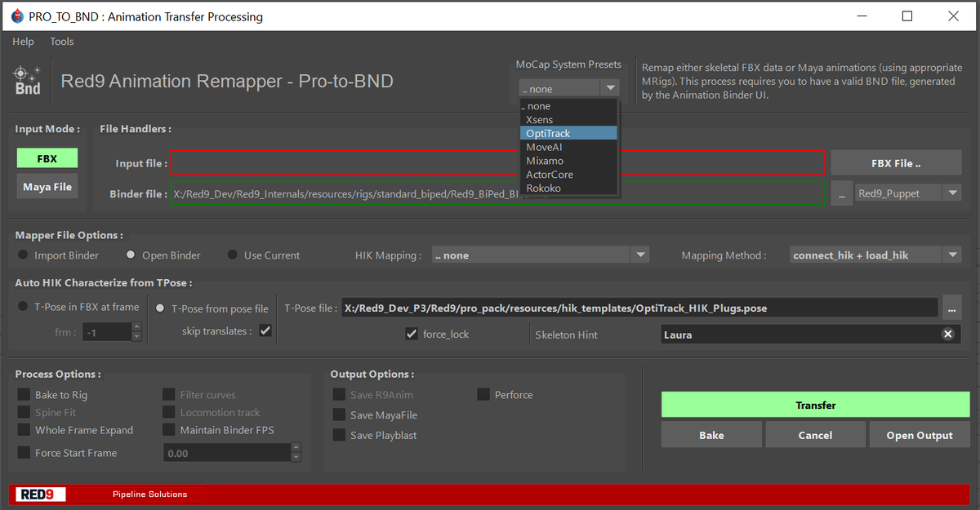Click the Skeleton Hint field containing Laura
980x510 pixels.
[x=810, y=334]
